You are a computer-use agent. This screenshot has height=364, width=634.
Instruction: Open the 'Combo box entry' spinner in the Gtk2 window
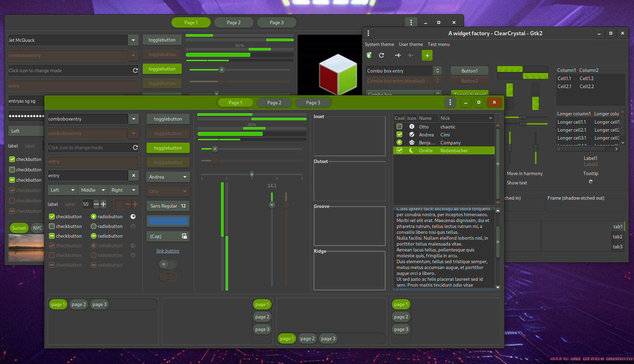click(437, 71)
